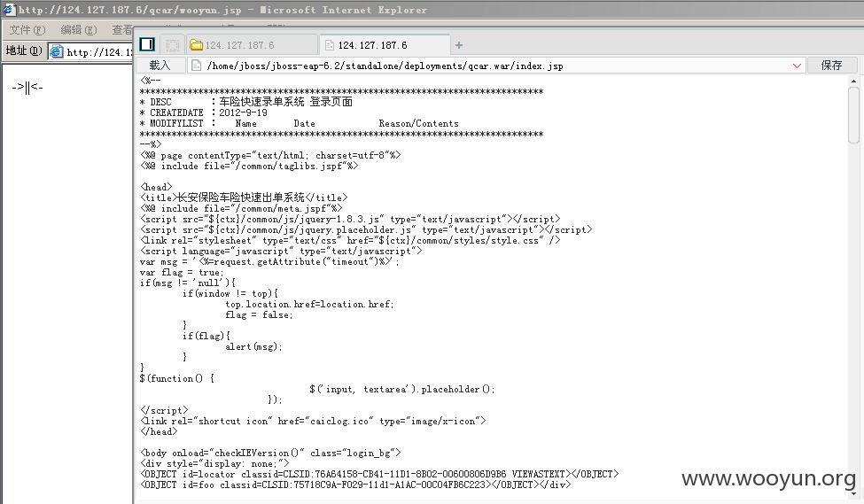This screenshot has width=864, height=504.
Task: Click the 载入 (load) button
Action: [160, 66]
